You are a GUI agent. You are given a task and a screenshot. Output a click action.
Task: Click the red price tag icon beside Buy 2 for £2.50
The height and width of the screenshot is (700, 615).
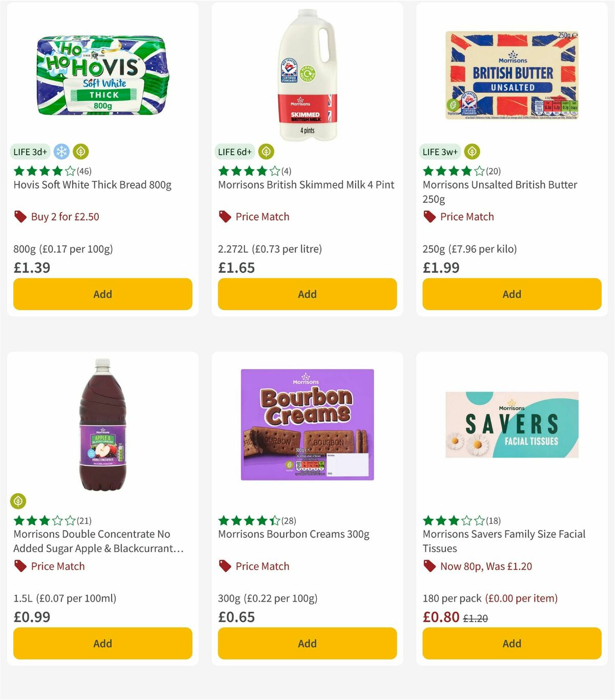pyautogui.click(x=20, y=217)
